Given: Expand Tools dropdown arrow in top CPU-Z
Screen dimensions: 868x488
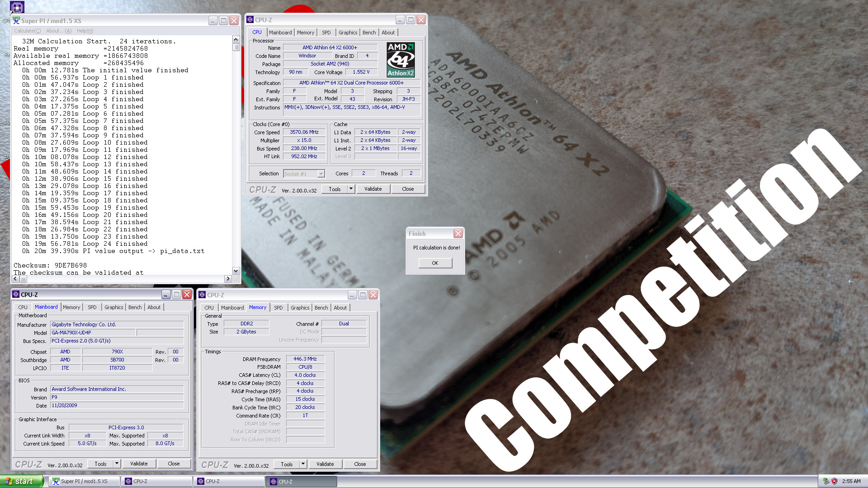Looking at the screenshot, I should click(x=351, y=189).
